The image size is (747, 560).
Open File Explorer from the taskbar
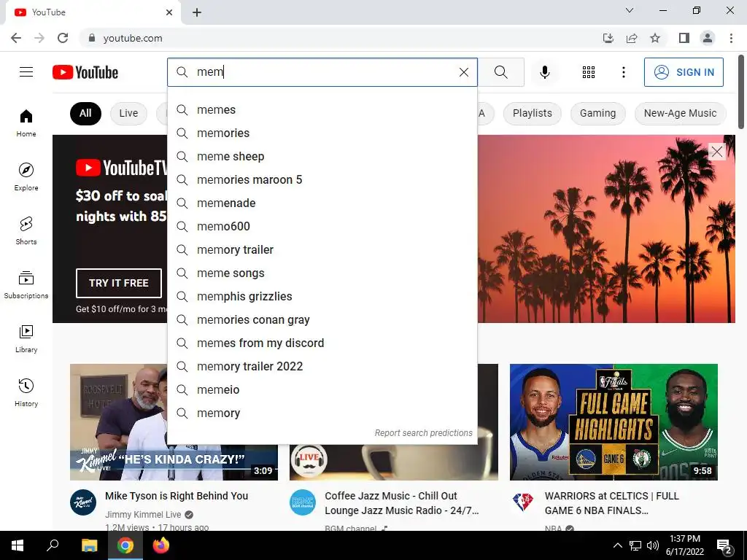pyautogui.click(x=89, y=545)
